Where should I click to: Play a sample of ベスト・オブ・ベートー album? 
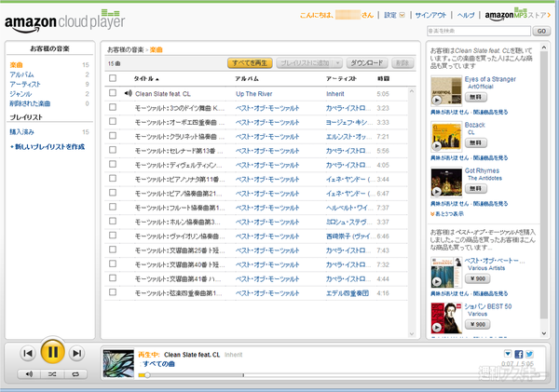tap(436, 281)
